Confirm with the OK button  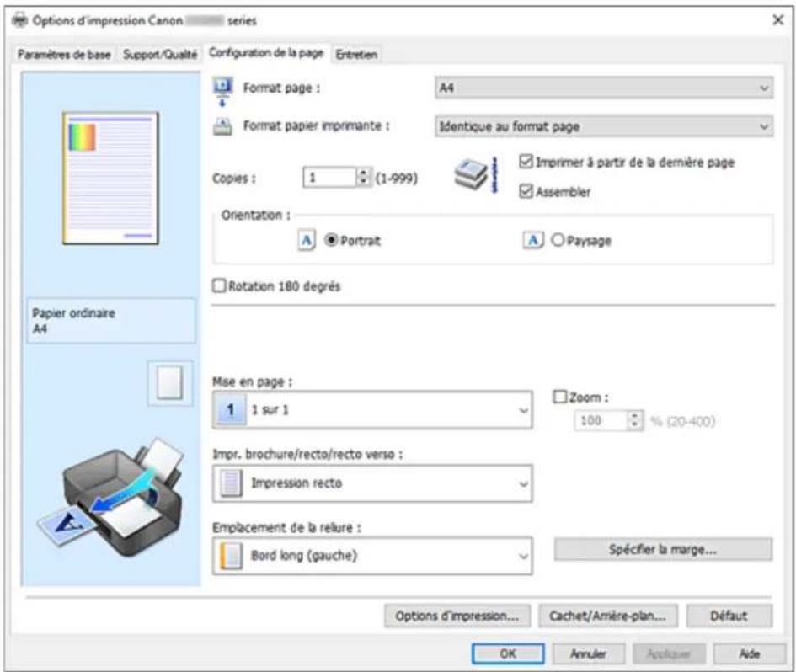pyautogui.click(x=508, y=653)
